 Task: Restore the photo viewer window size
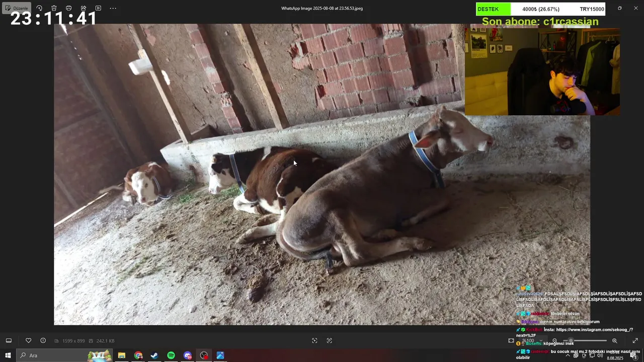pos(620,8)
